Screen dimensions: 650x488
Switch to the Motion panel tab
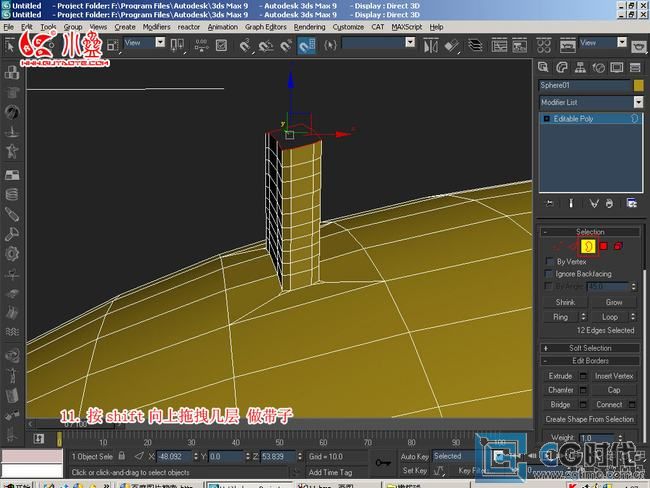(x=598, y=67)
